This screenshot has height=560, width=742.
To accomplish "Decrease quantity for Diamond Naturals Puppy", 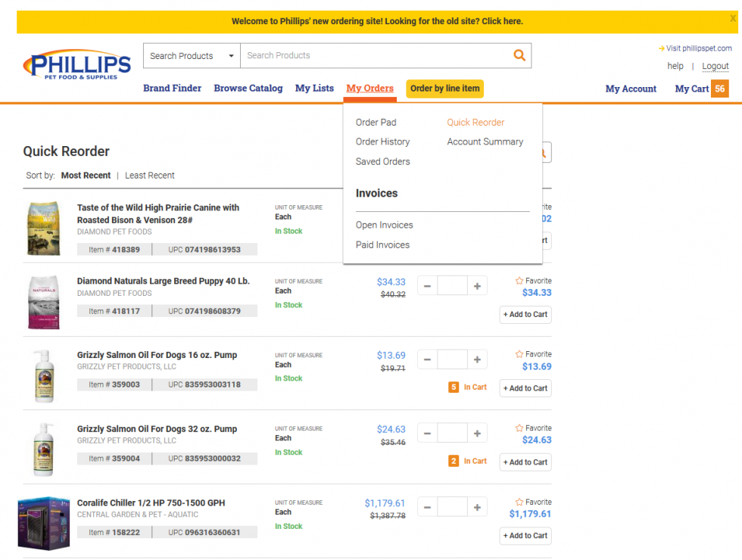I will (427, 286).
